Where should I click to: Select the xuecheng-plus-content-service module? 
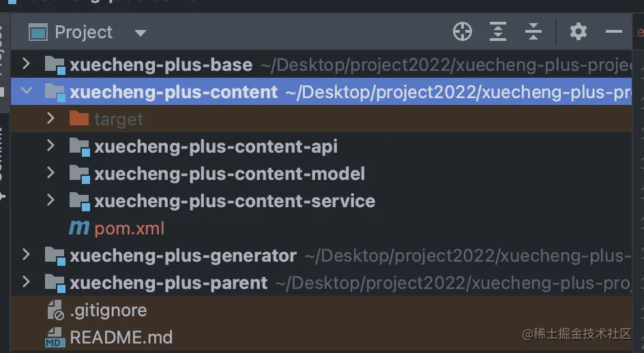[234, 201]
